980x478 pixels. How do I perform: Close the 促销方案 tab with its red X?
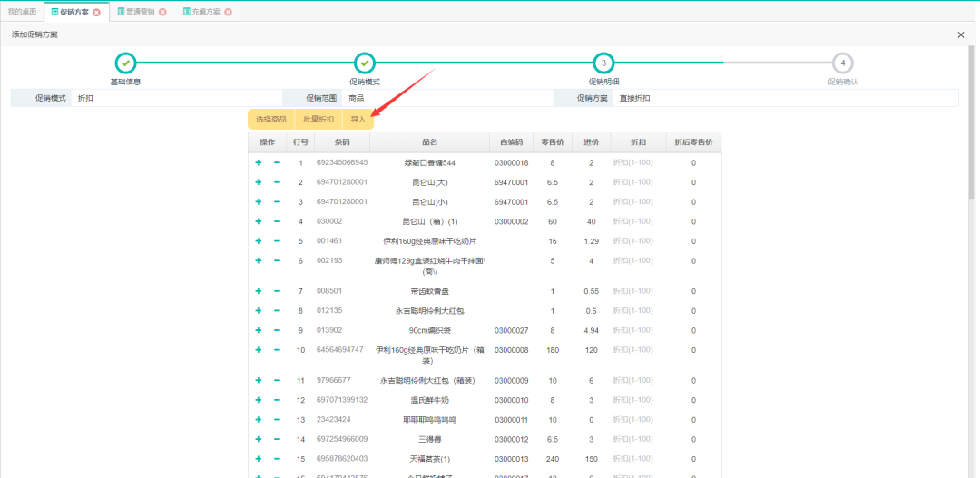tap(97, 12)
